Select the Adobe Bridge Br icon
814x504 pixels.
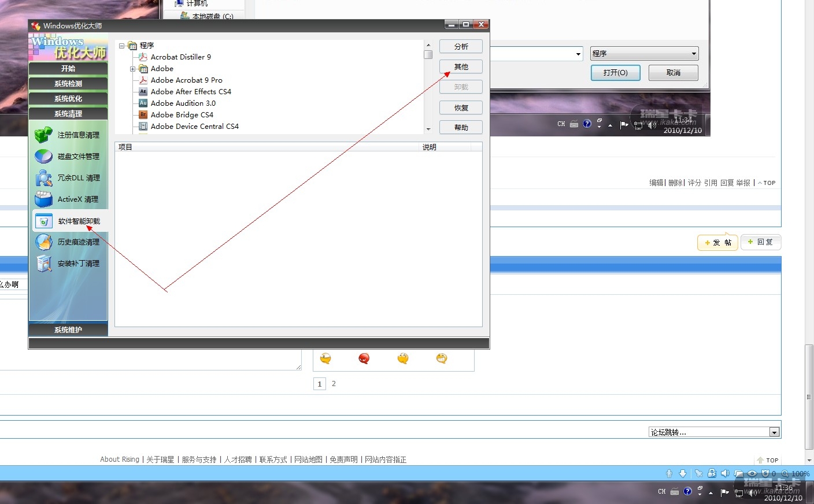tap(143, 115)
